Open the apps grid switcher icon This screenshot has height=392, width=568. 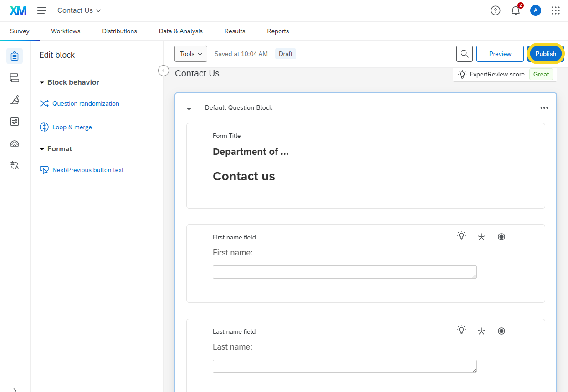pos(556,10)
